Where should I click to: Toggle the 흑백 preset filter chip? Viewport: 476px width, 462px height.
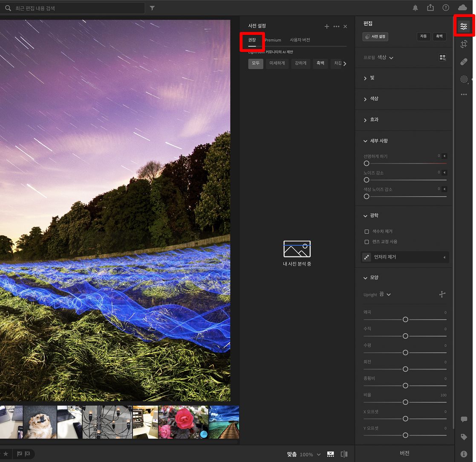[x=320, y=63]
